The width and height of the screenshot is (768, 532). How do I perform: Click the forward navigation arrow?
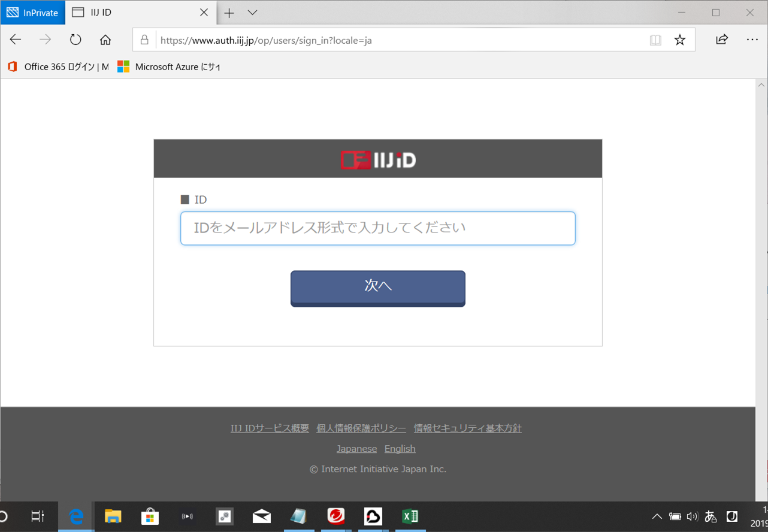pos(46,40)
